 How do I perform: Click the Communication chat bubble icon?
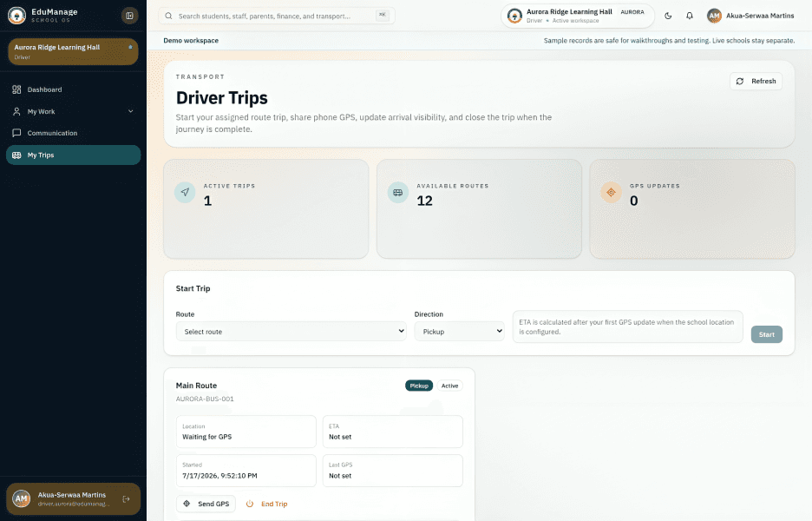point(16,133)
